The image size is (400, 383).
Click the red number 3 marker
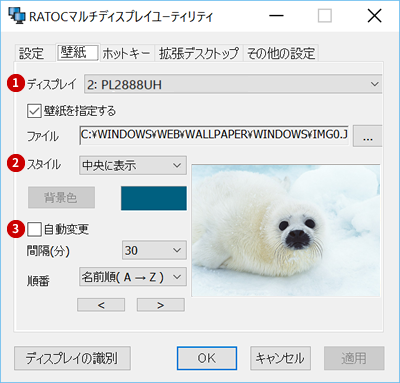[x=16, y=229]
